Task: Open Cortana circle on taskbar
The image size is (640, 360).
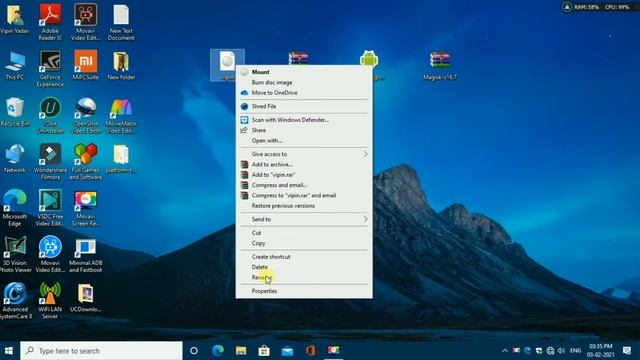Action: [x=194, y=351]
